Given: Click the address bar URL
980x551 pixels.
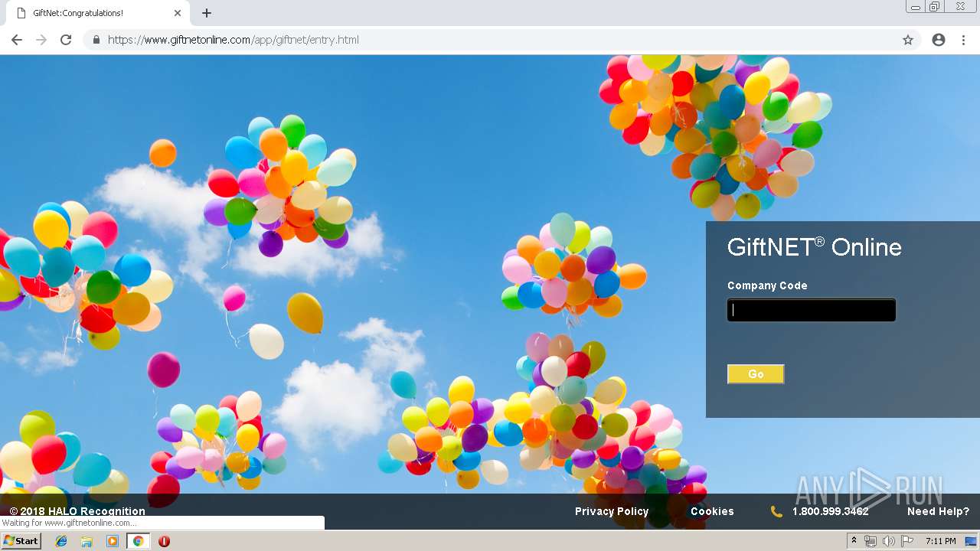Looking at the screenshot, I should pyautogui.click(x=233, y=40).
